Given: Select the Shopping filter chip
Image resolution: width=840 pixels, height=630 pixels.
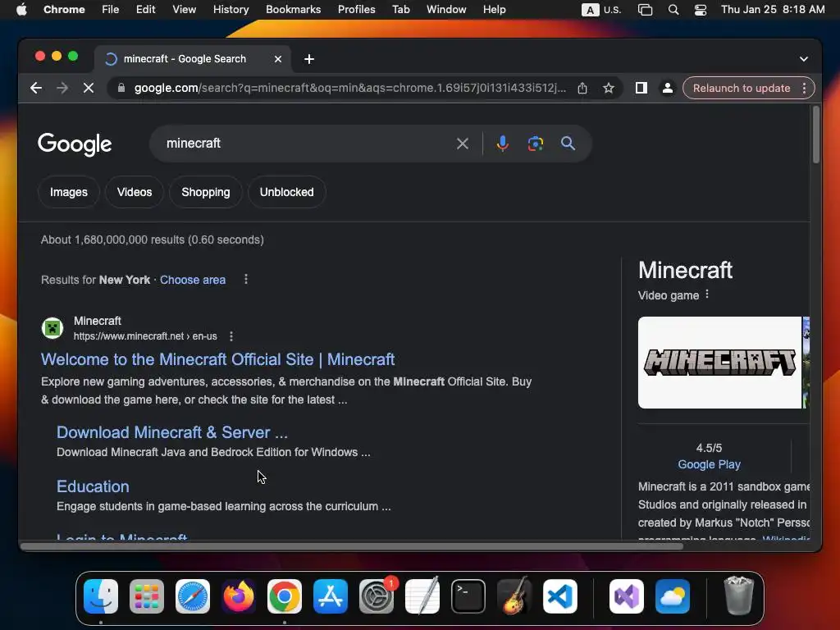Looking at the screenshot, I should coord(206,192).
